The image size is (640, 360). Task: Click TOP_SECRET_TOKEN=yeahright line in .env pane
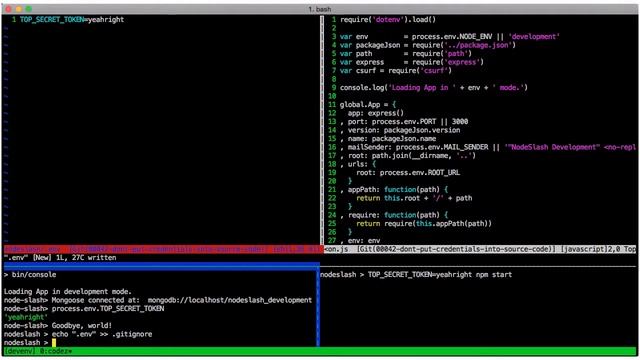(72, 20)
